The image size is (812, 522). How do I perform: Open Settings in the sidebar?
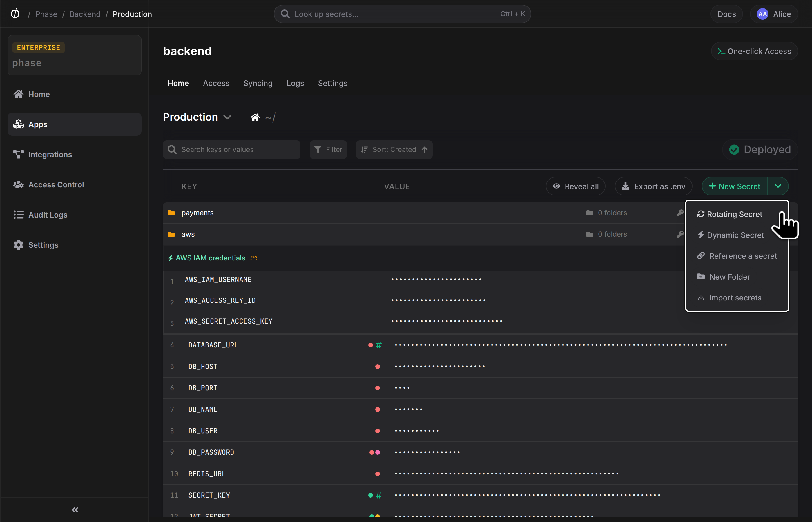pos(74,245)
